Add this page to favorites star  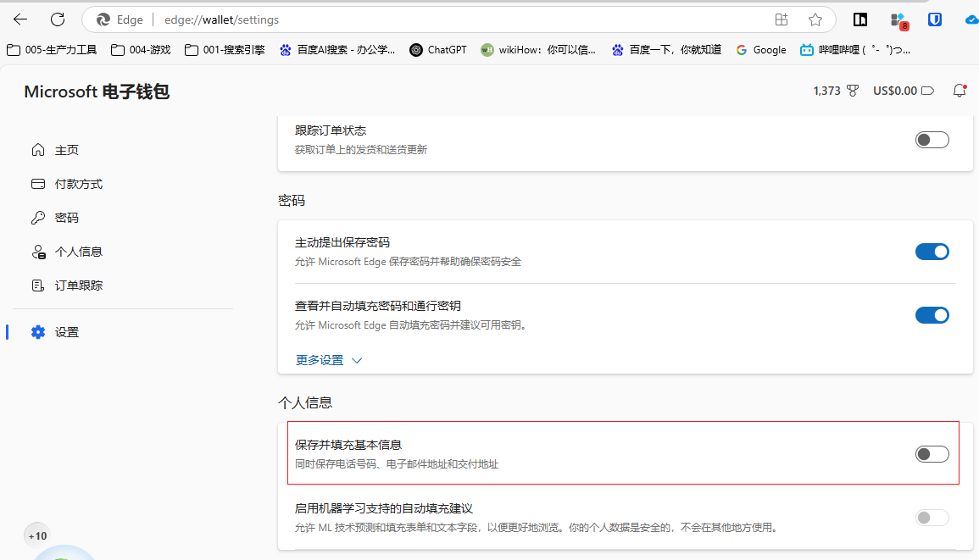coord(815,19)
